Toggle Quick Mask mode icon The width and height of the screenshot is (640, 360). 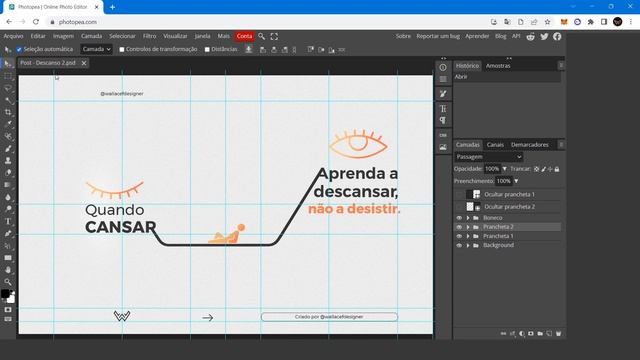pos(8,310)
